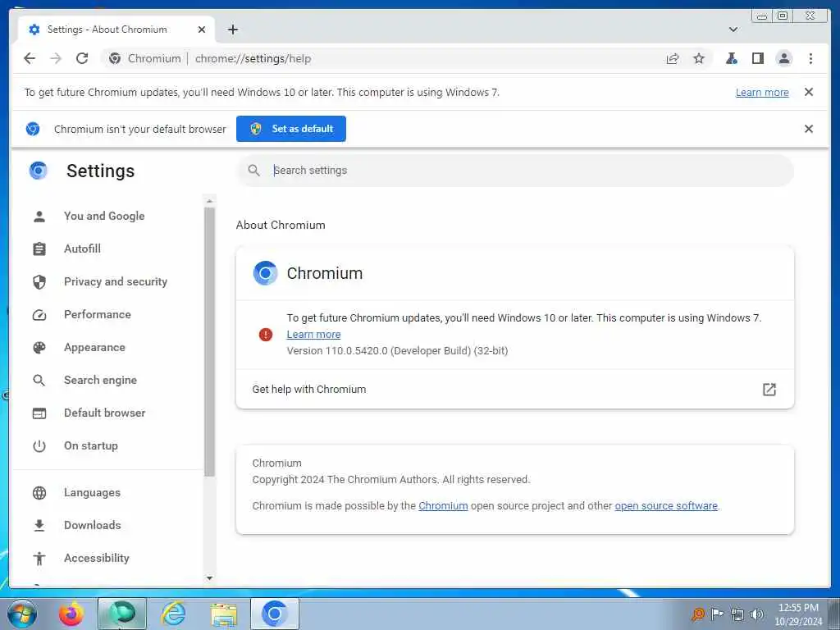Click the shield icon beside Privacy and security
The image size is (840, 630).
click(39, 282)
